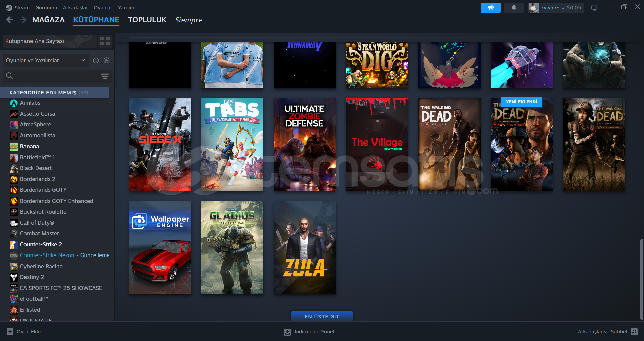Switch to grid collections view icon
The image size is (644, 341).
tap(105, 41)
